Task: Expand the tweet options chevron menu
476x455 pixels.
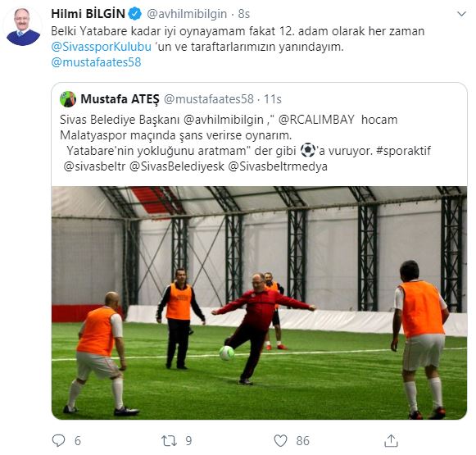Action: click(x=461, y=14)
